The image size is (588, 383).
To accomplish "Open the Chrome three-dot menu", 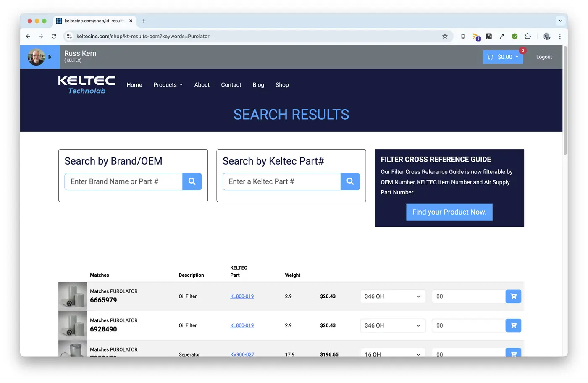I will (x=560, y=37).
